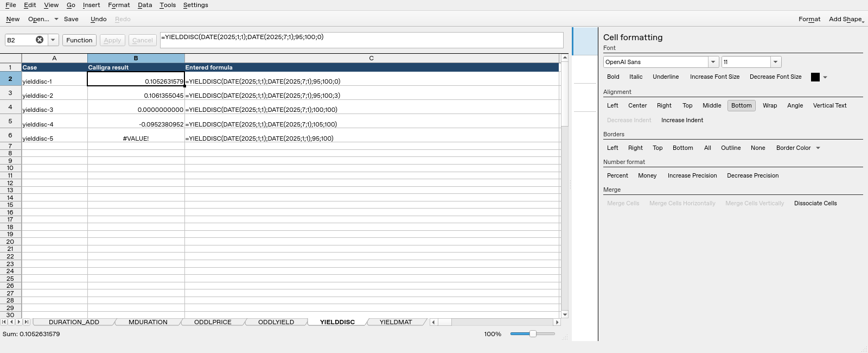This screenshot has width=868, height=353.
Task: Open the Data menu
Action: 145,5
